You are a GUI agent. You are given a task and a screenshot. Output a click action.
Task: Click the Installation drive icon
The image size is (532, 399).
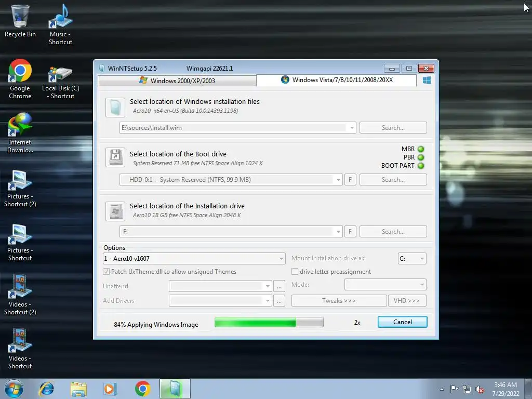tap(115, 211)
